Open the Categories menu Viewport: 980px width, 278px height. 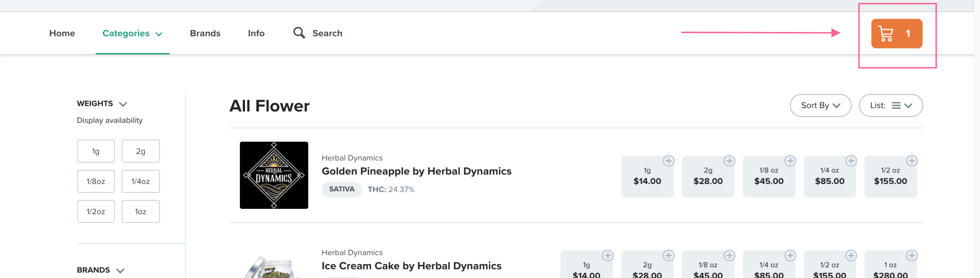(132, 33)
